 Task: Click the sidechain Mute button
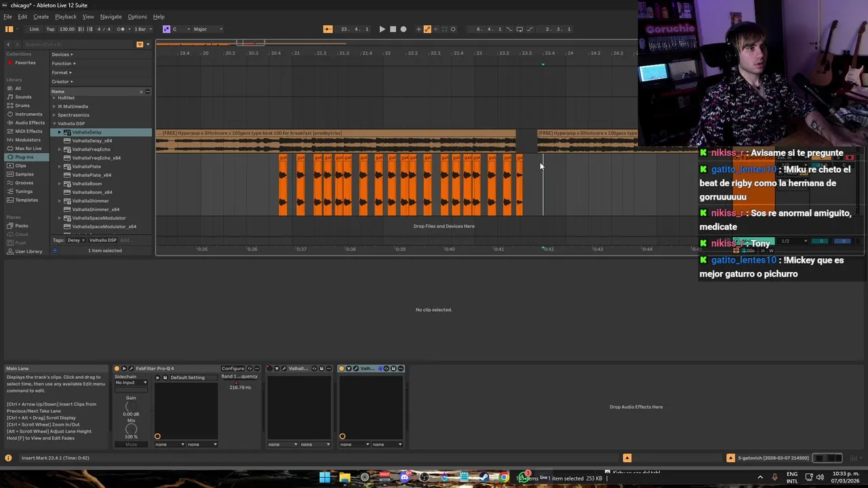[x=131, y=444]
